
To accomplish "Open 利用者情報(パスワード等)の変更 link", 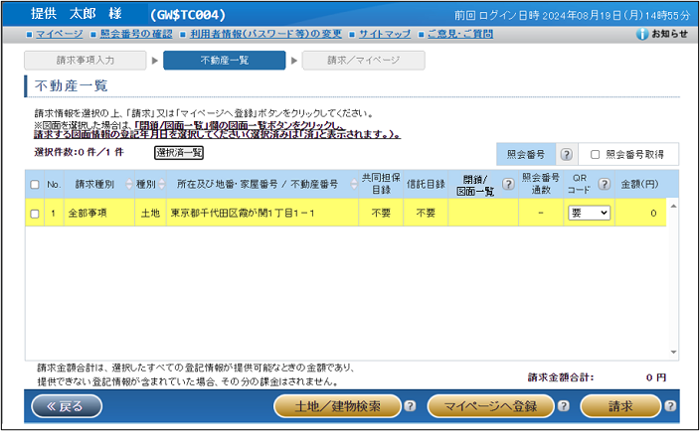I will tap(266, 34).
